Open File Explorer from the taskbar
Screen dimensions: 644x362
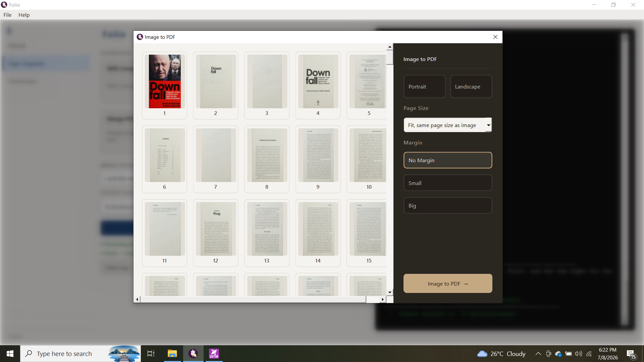coord(172,354)
